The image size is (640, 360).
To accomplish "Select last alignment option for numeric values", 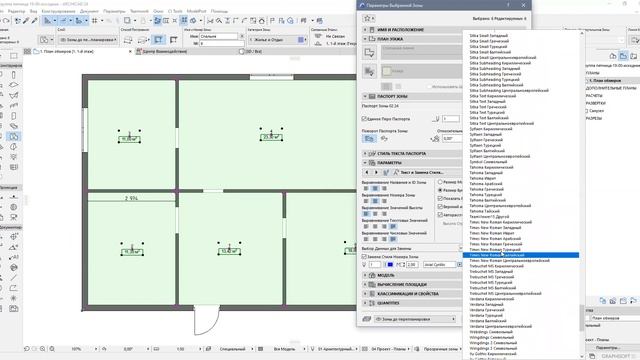I will pyautogui.click(x=393, y=239).
